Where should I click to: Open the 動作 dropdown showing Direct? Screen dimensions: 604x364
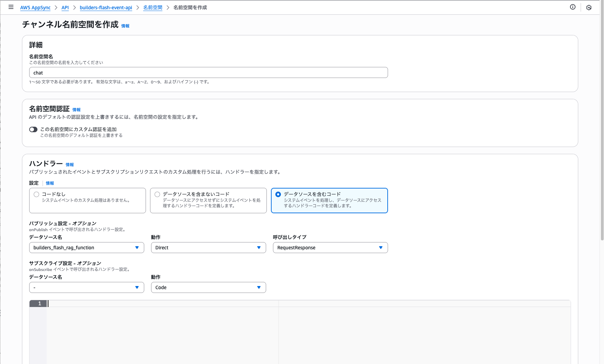[x=208, y=247]
